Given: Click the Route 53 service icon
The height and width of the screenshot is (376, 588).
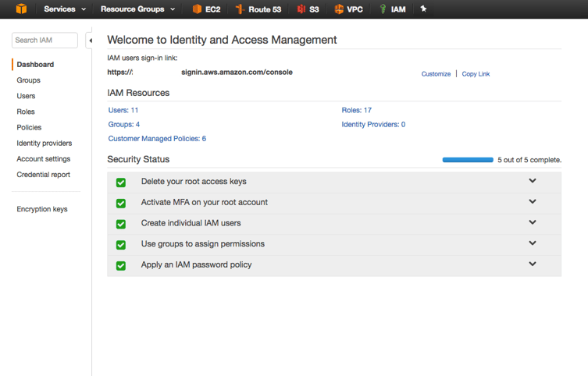Looking at the screenshot, I should tap(240, 9).
